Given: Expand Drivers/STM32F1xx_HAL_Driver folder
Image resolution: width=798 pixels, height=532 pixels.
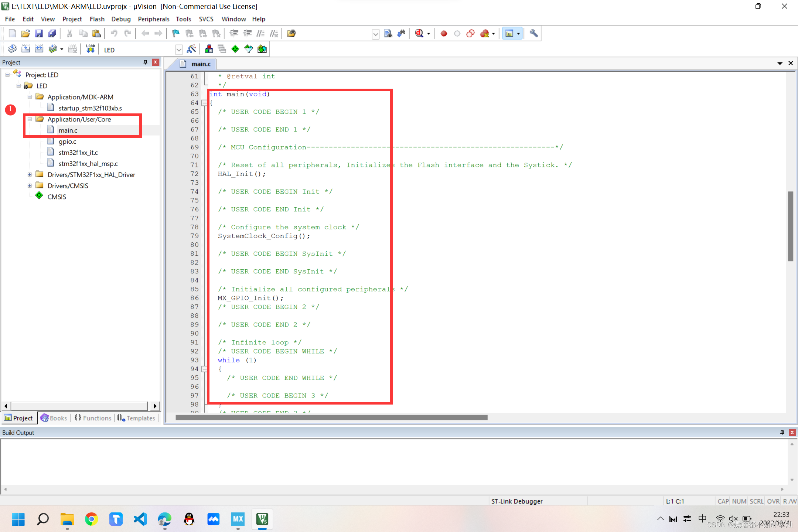Looking at the screenshot, I should point(30,175).
